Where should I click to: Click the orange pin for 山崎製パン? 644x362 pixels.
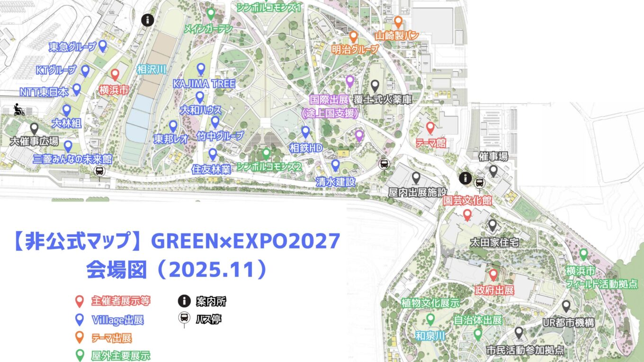click(x=399, y=22)
